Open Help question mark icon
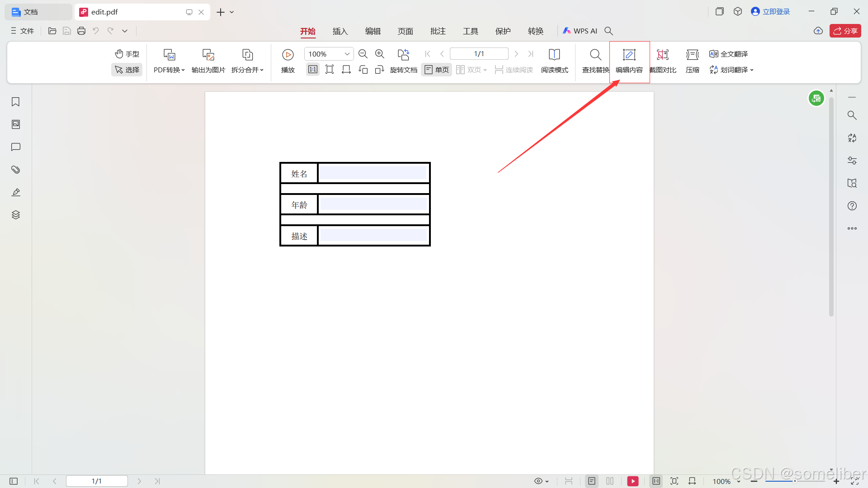868x488 pixels. (852, 206)
